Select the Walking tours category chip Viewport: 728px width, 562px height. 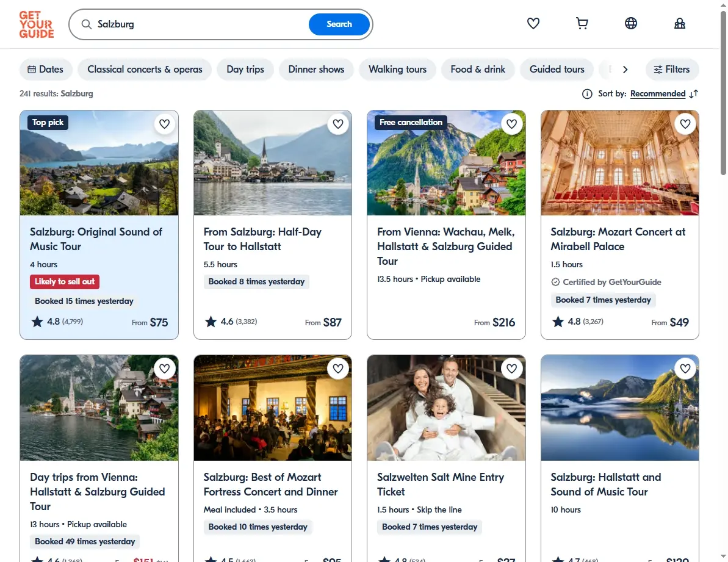tap(397, 70)
